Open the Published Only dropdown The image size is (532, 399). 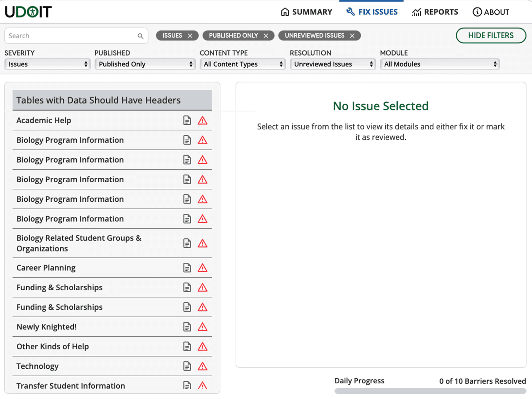[145, 64]
